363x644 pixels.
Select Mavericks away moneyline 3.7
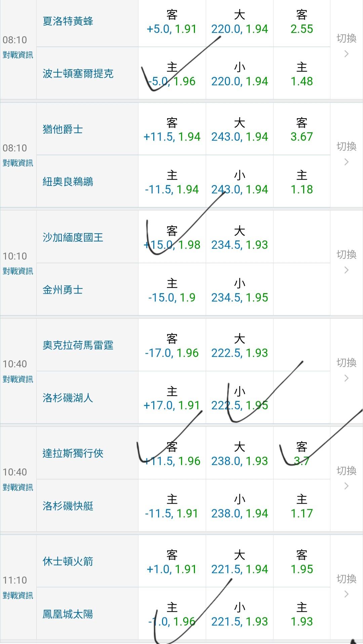pos(301,454)
